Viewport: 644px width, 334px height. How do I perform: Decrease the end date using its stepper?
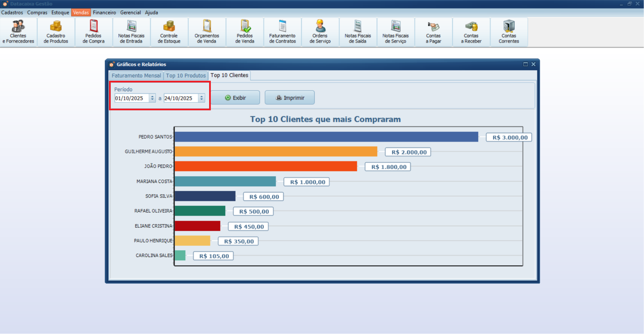tap(202, 100)
